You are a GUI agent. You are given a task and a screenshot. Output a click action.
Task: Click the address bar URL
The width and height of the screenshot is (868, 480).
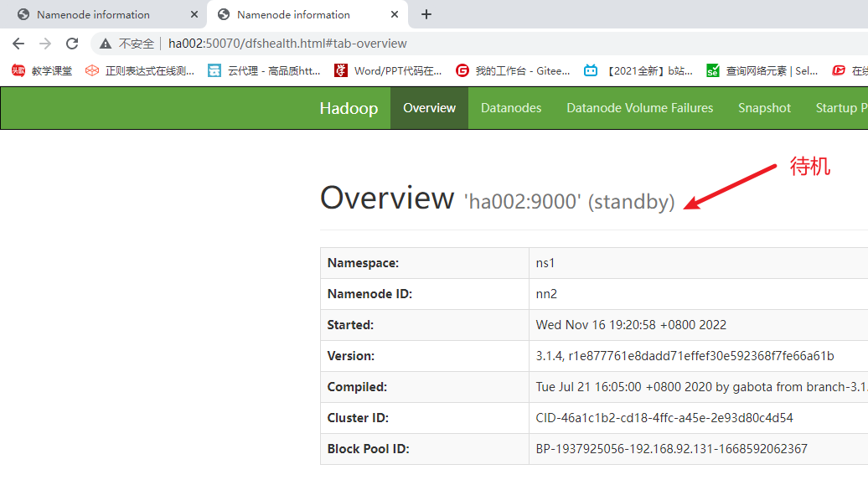[287, 44]
